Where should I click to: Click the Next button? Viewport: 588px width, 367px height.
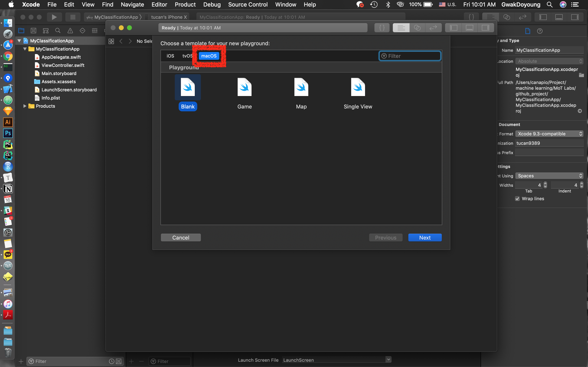click(x=425, y=238)
